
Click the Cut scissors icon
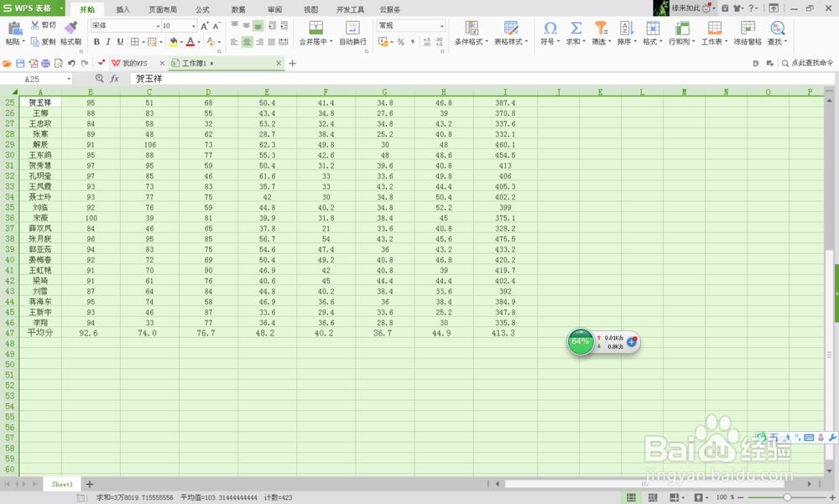(x=34, y=25)
